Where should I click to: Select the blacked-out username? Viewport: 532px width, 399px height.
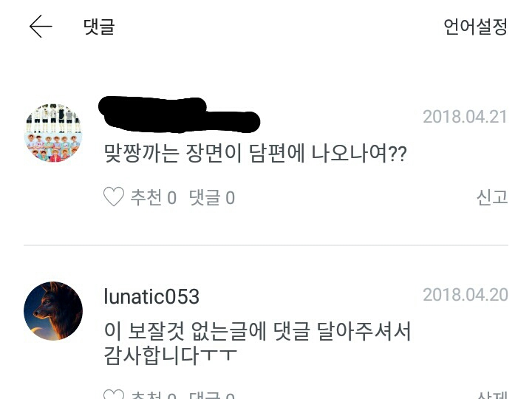tap(179, 115)
